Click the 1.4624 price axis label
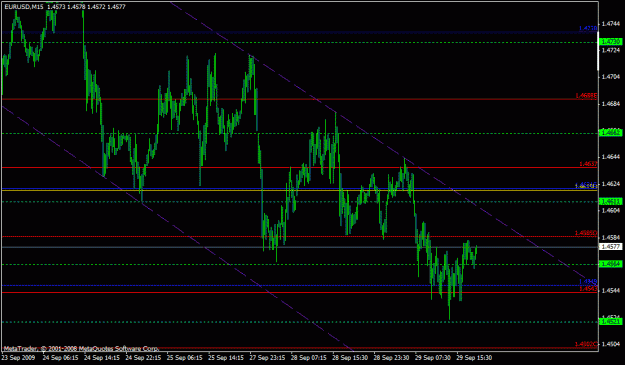The height and width of the screenshot is (365, 625). (x=611, y=184)
